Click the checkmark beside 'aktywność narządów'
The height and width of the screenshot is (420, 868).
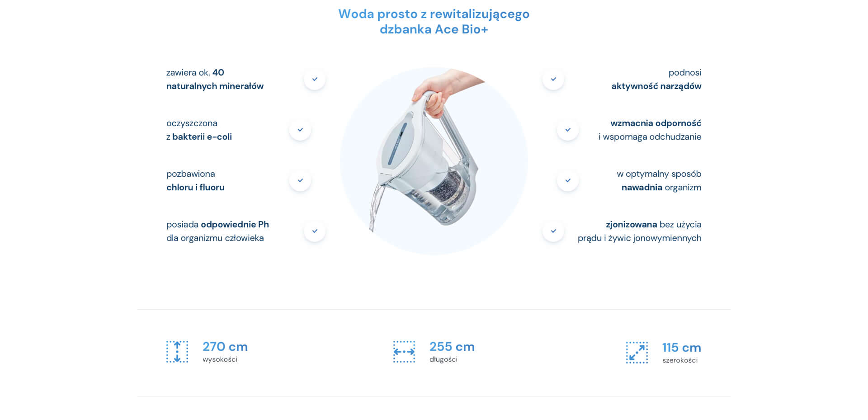pyautogui.click(x=553, y=79)
